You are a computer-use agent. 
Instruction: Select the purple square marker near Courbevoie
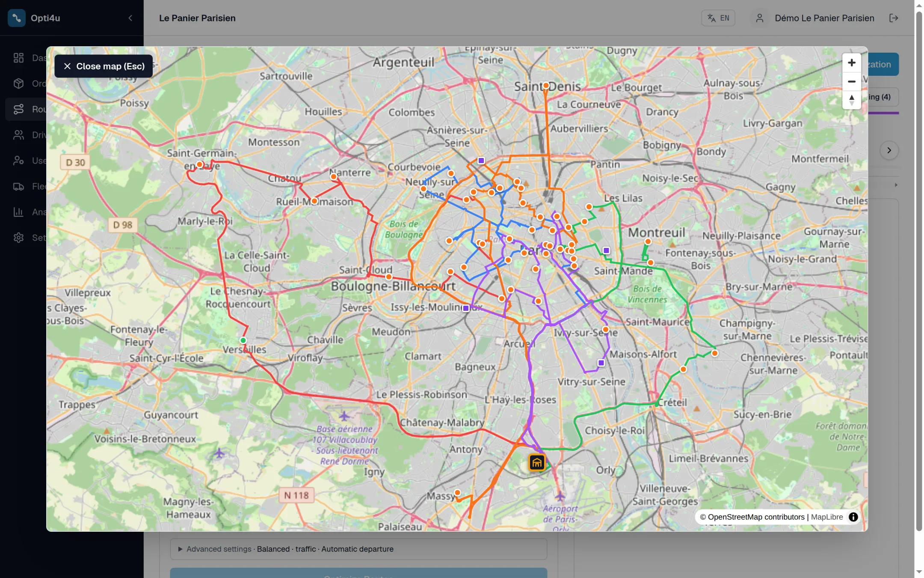481,161
